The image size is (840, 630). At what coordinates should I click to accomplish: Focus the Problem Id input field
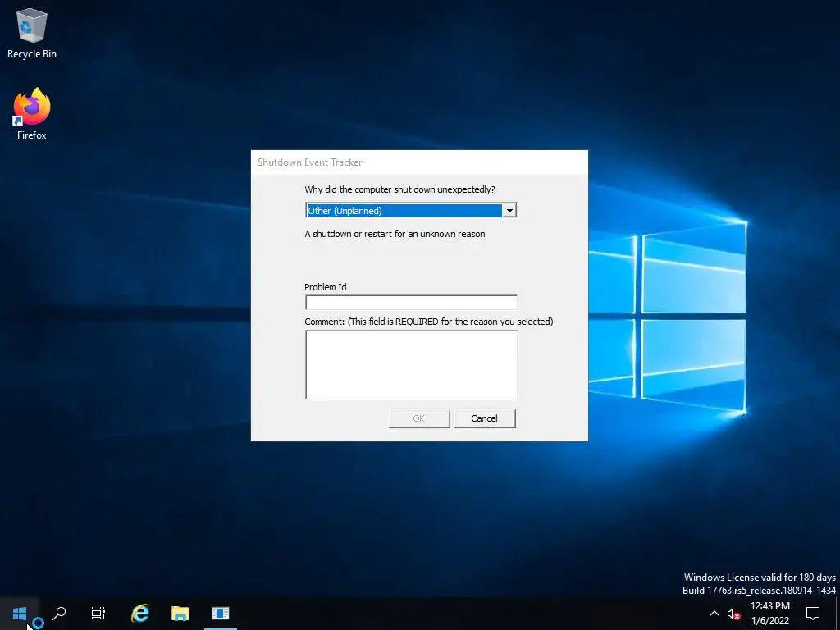pyautogui.click(x=411, y=302)
